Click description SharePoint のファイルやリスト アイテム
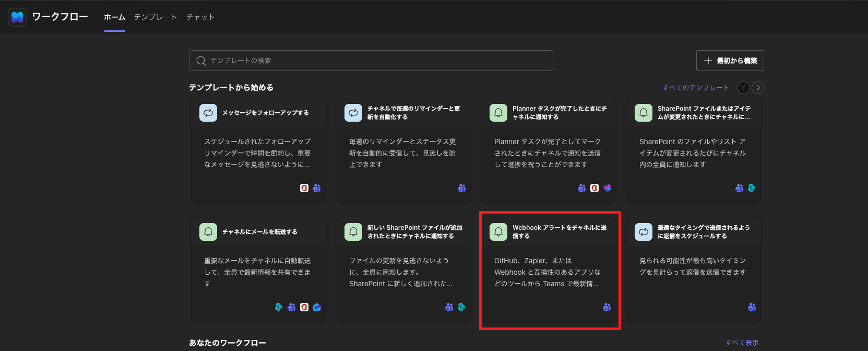 pyautogui.click(x=693, y=153)
